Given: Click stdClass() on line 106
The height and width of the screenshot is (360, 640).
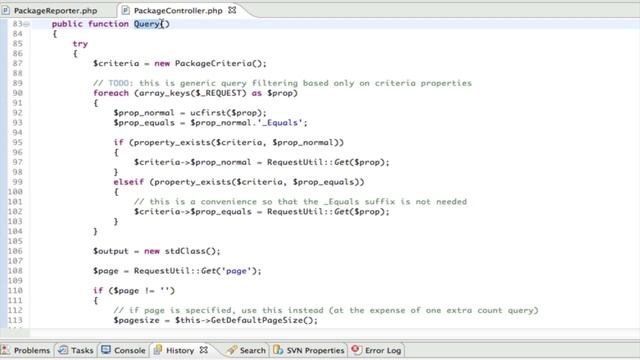Looking at the screenshot, I should point(192,251).
